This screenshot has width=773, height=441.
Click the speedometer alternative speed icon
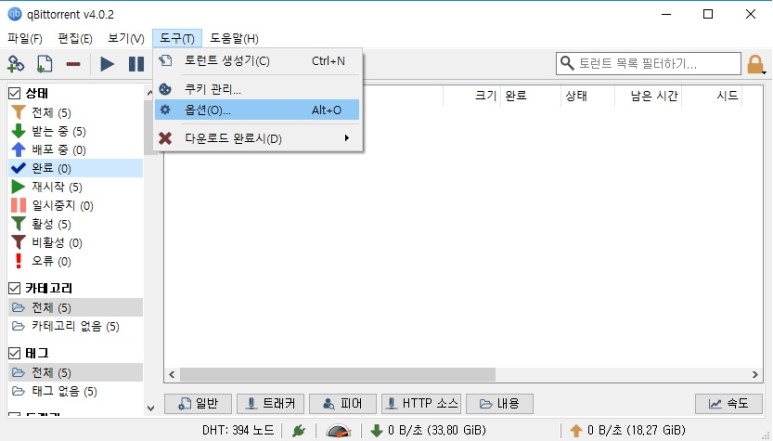(x=338, y=431)
